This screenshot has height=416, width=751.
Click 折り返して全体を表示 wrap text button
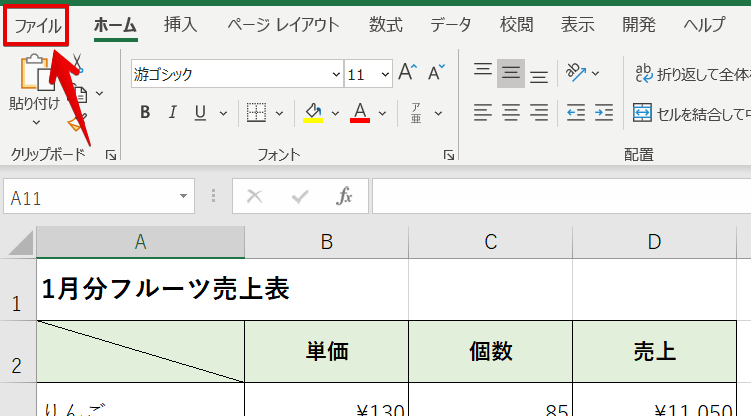[x=691, y=74]
